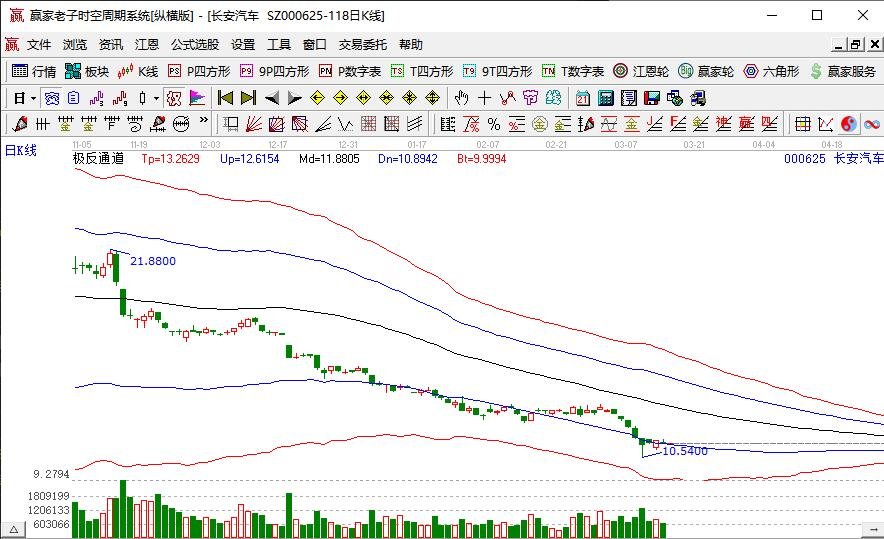Click the 日K线 period label
Screen dimensions: 884x539
[21, 150]
